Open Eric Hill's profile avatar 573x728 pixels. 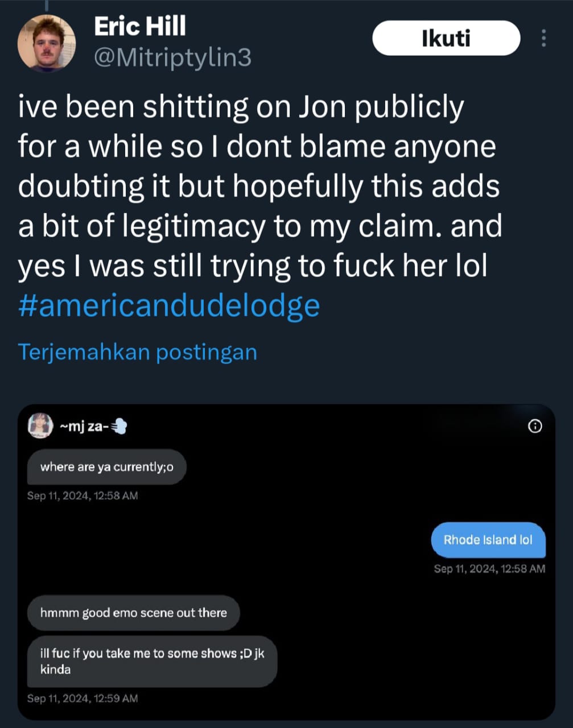pyautogui.click(x=47, y=43)
